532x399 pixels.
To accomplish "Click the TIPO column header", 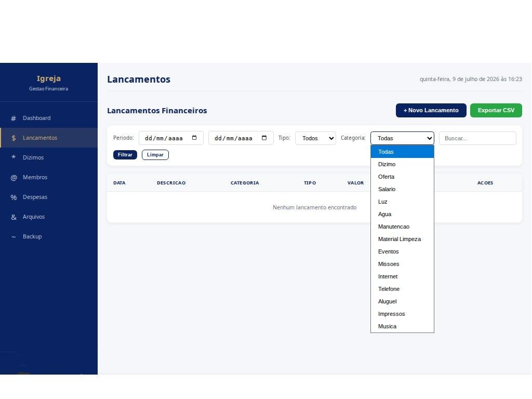I will coord(310,183).
